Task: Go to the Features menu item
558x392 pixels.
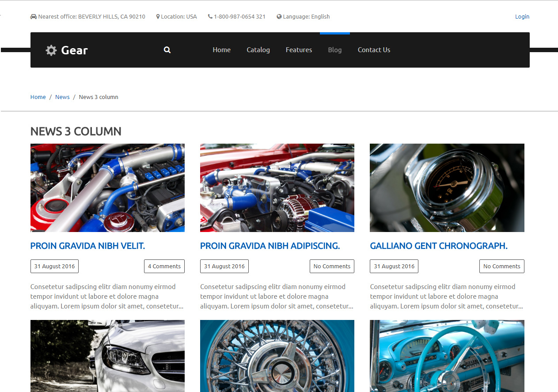Action: pos(299,50)
